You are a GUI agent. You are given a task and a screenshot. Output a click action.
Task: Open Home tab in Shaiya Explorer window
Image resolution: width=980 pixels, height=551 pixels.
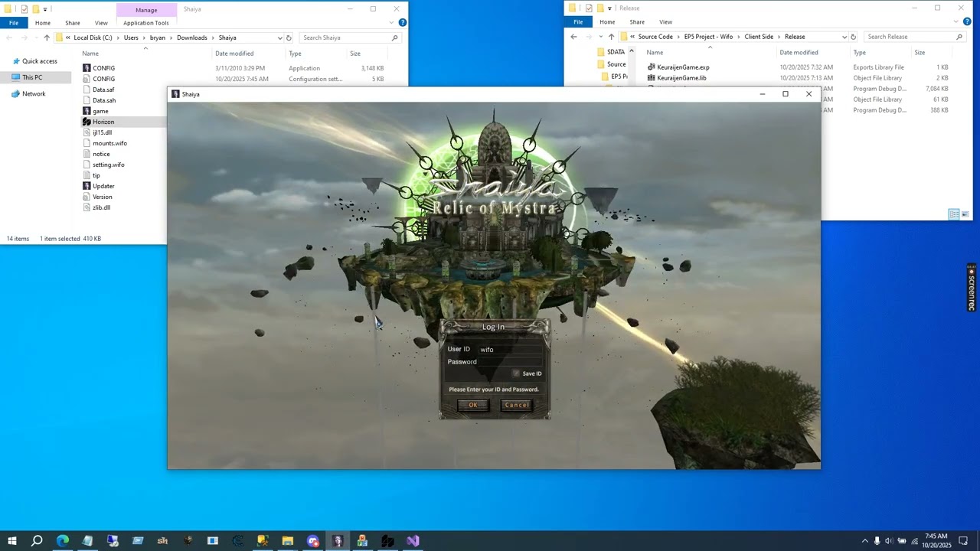pyautogui.click(x=43, y=23)
